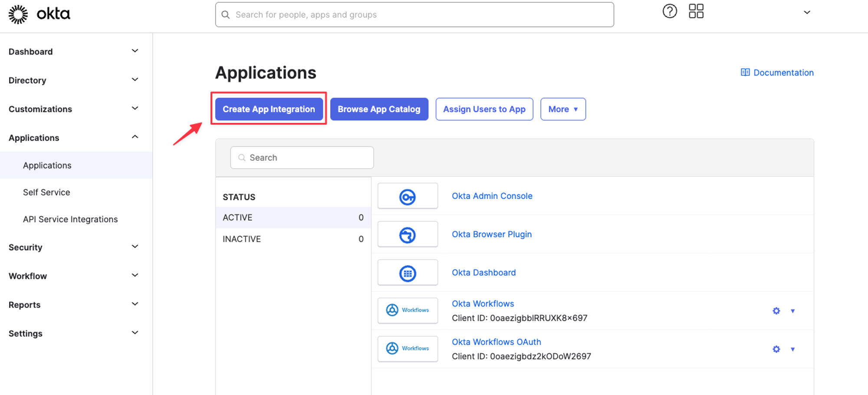Open the help question mark icon

coord(670,11)
